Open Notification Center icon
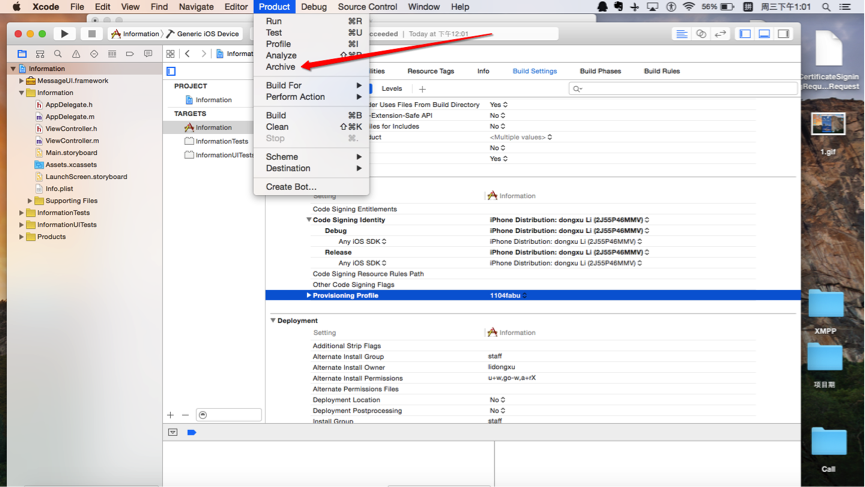 click(845, 7)
